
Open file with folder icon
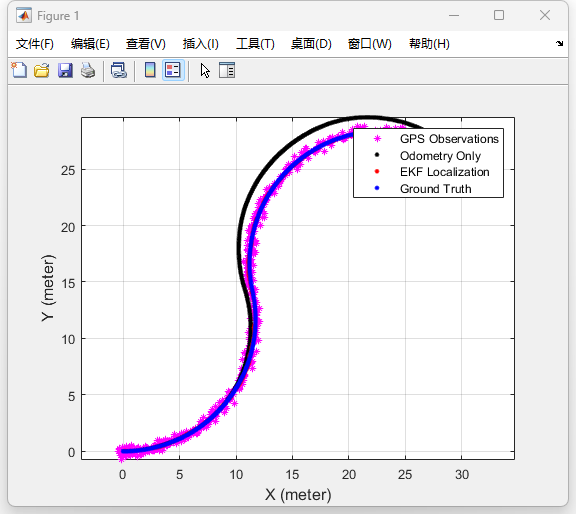(x=42, y=70)
